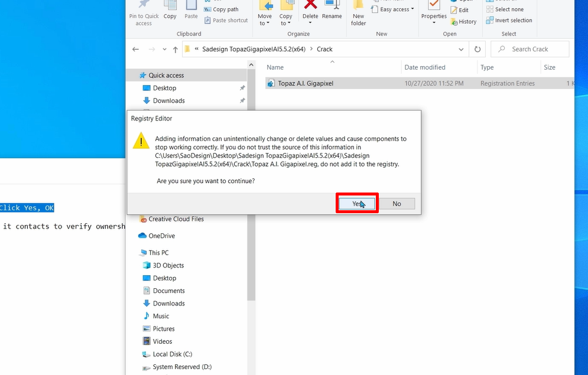Open Desktop under This PC

[164, 278]
